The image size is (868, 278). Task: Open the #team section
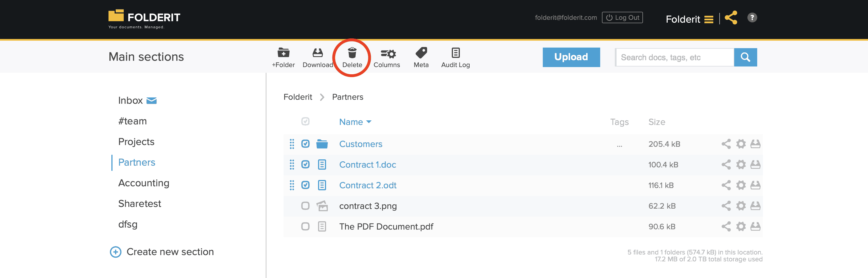132,121
